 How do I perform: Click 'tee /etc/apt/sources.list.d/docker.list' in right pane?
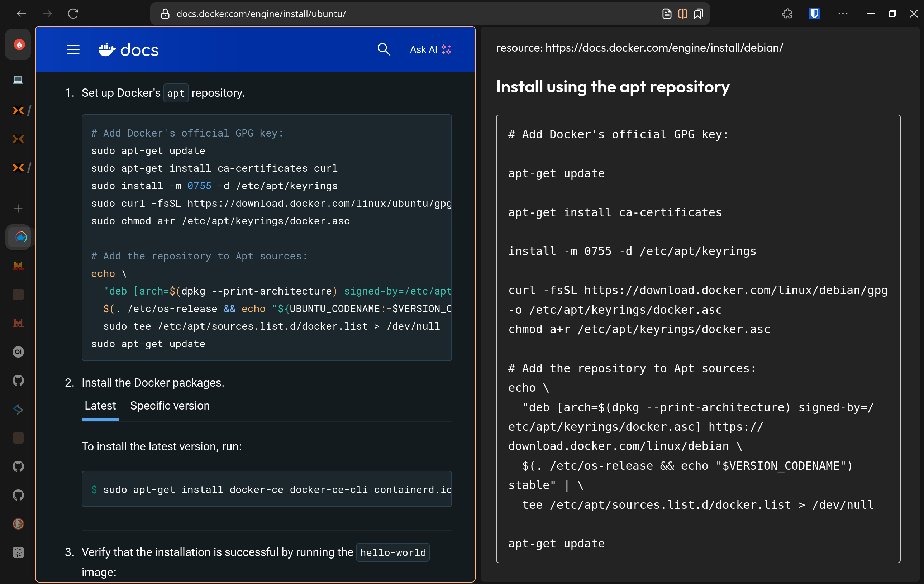[x=698, y=505]
